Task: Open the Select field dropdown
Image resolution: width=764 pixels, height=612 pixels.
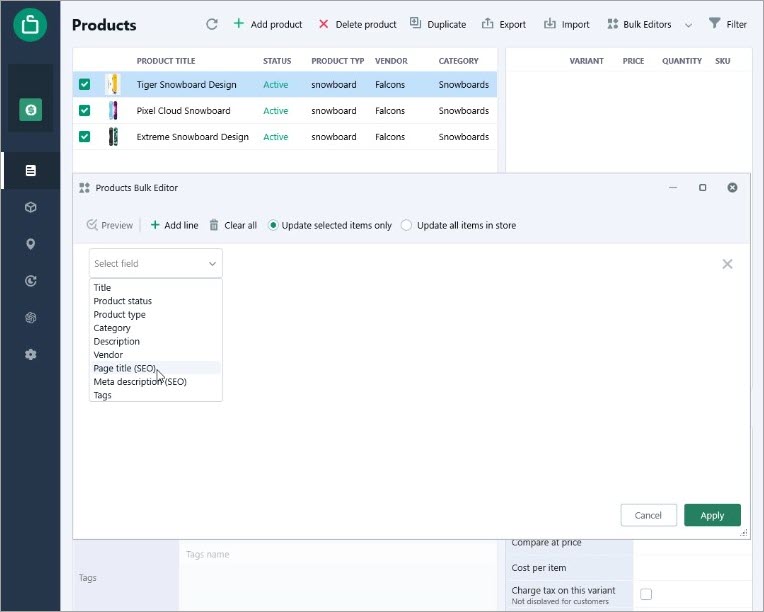Action: [155, 264]
